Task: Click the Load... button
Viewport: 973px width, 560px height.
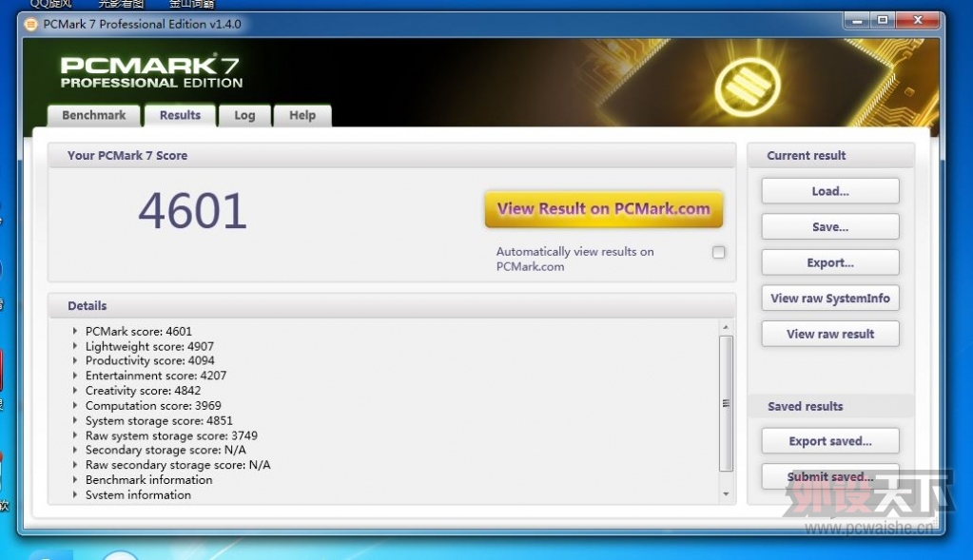Action: (x=830, y=191)
